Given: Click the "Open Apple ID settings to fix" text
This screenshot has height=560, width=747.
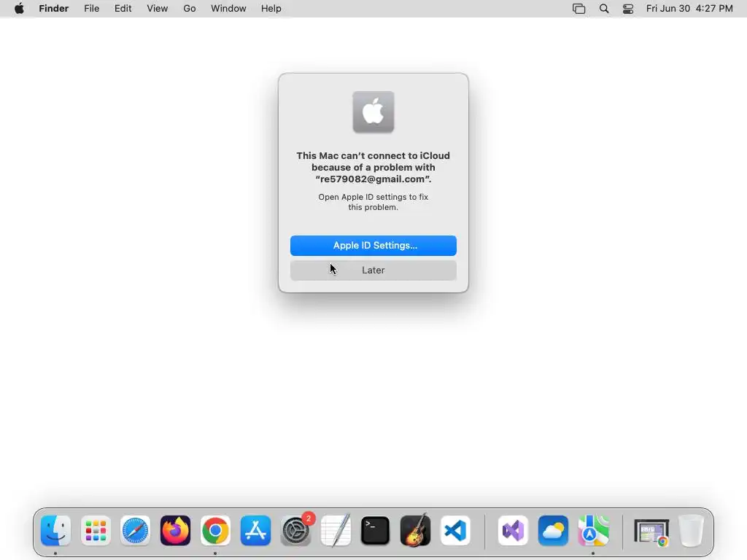Looking at the screenshot, I should pyautogui.click(x=373, y=197).
